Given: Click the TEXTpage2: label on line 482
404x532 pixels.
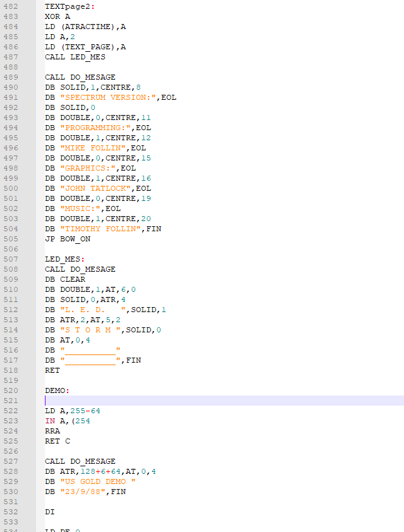Looking at the screenshot, I should [70, 6].
